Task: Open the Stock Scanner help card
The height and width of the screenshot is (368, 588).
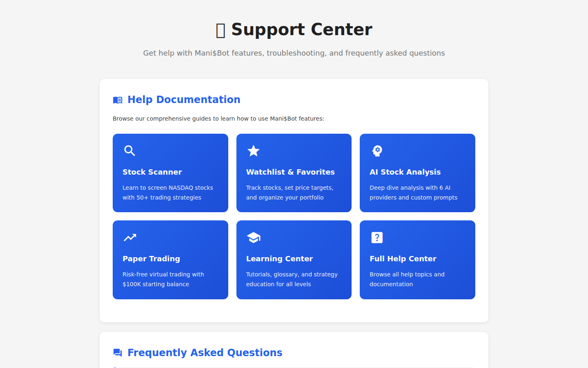Action: (170, 173)
